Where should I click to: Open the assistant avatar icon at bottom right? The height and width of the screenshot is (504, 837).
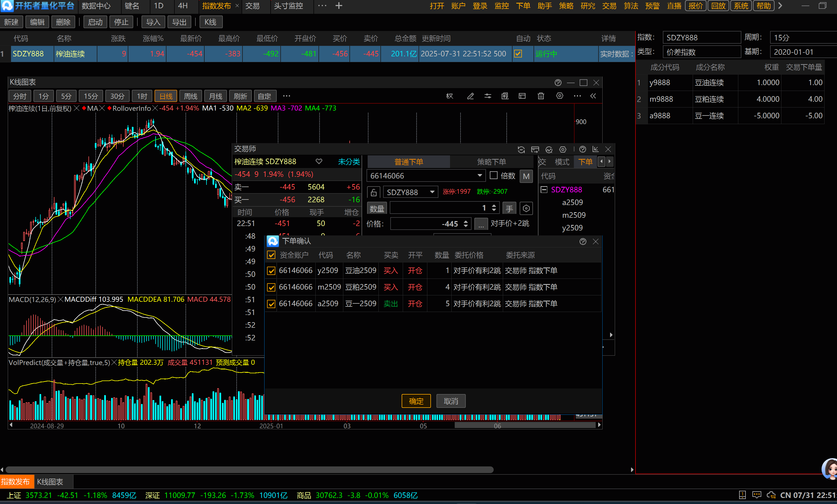[830, 469]
